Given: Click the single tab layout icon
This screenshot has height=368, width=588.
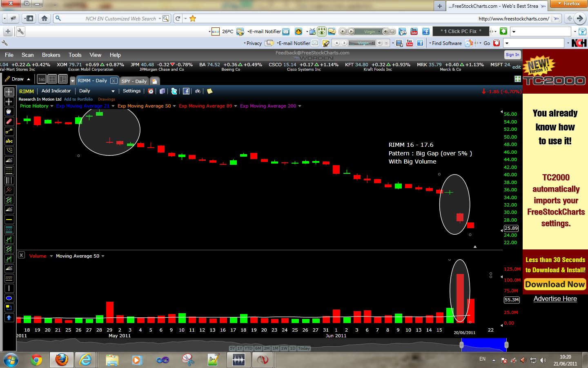Looking at the screenshot, I should 42,79.
